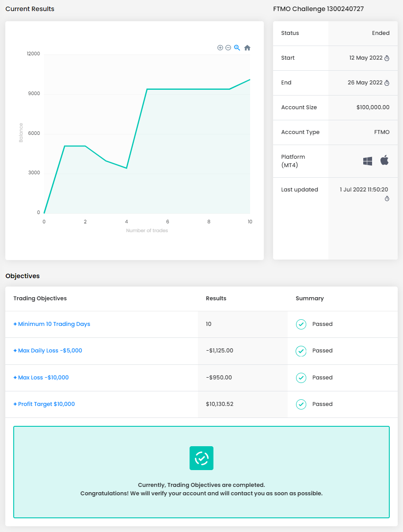Click the Current Results heading
The image size is (403, 532).
(30, 9)
